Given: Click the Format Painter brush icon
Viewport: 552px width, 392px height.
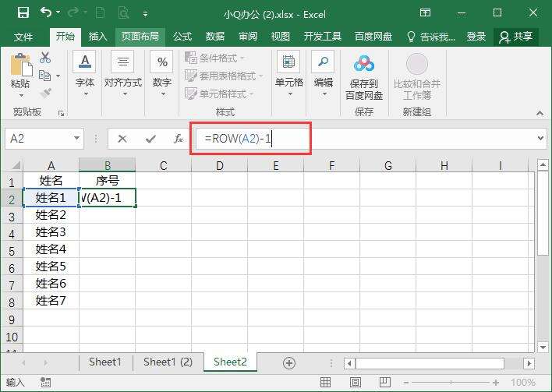Looking at the screenshot, I should (x=45, y=94).
